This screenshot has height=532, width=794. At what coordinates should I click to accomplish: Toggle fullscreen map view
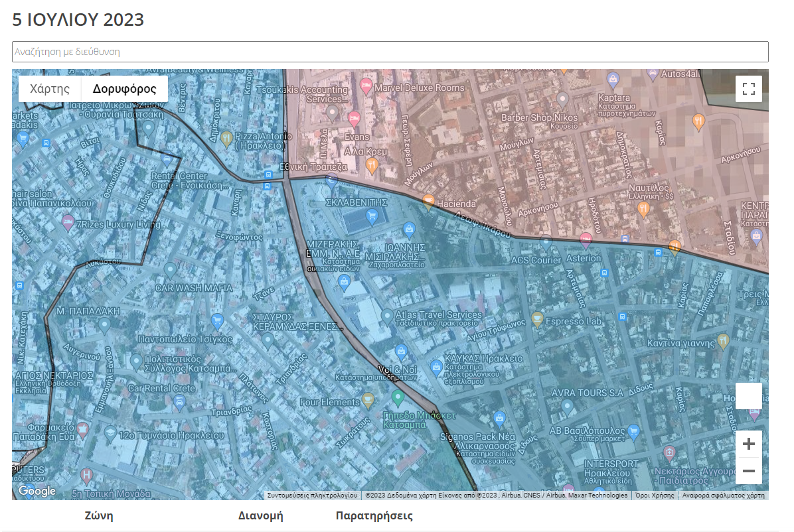[748, 89]
